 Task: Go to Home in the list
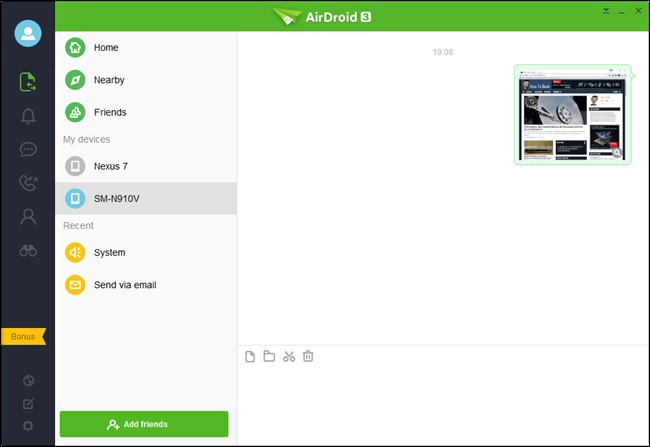146,48
